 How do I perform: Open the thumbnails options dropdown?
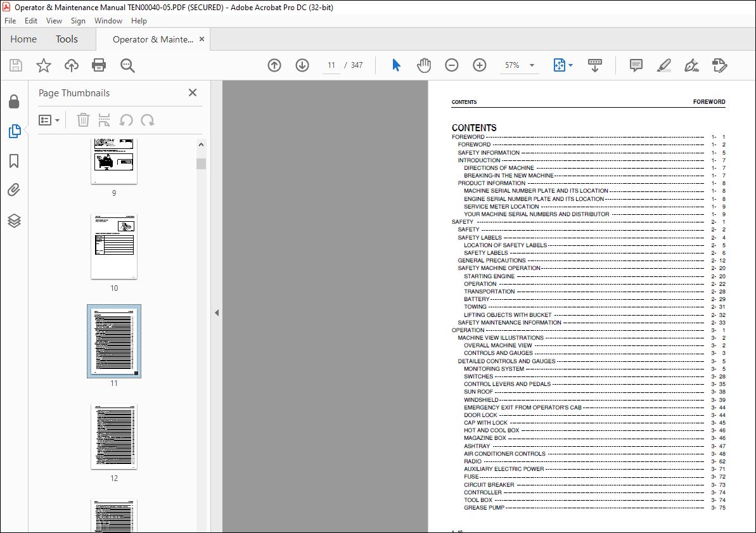(49, 120)
